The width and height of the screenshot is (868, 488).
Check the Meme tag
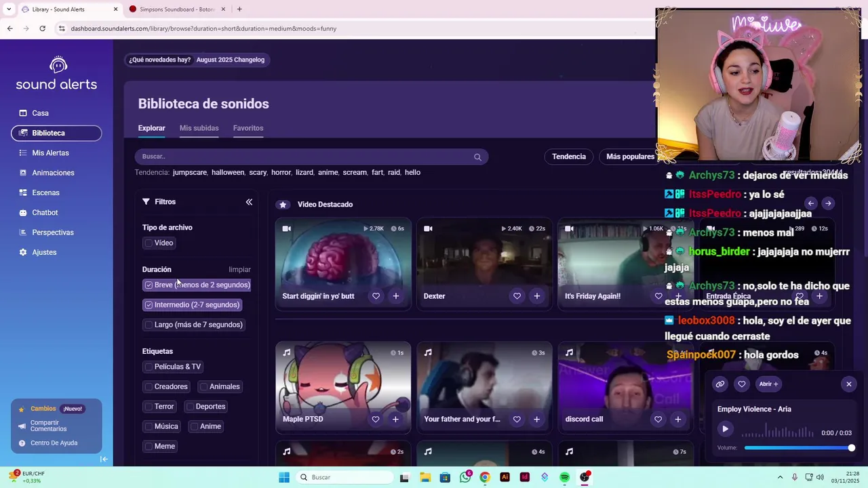pyautogui.click(x=149, y=447)
